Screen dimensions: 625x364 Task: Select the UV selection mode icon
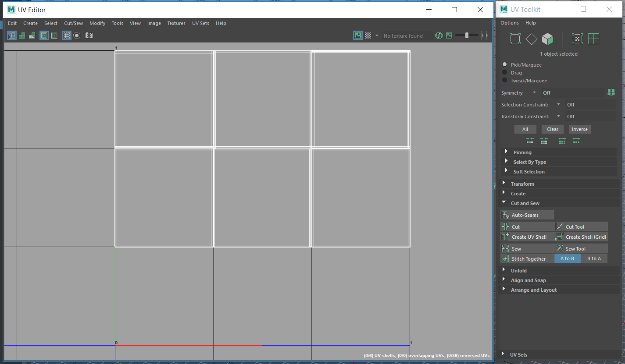coord(578,39)
